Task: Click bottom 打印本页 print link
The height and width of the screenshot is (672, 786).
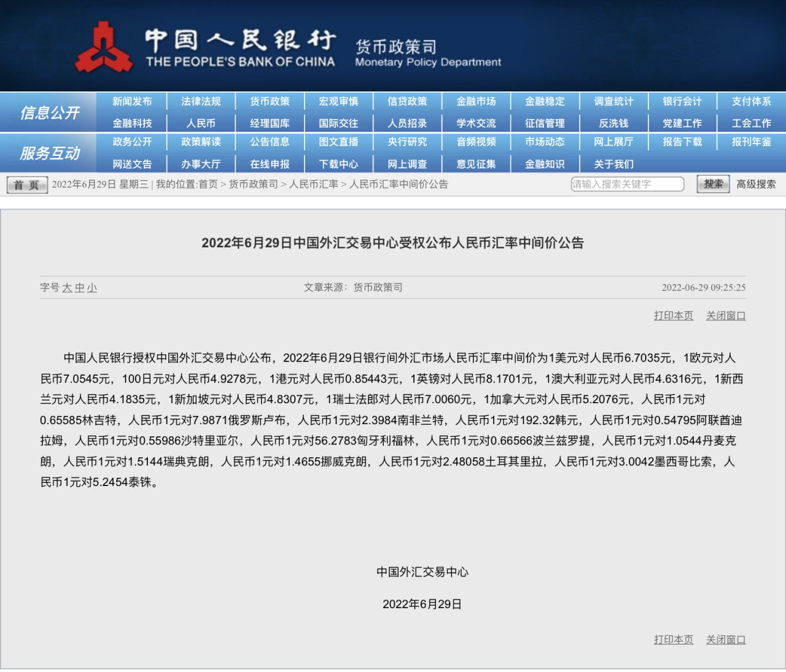Action: click(x=674, y=639)
